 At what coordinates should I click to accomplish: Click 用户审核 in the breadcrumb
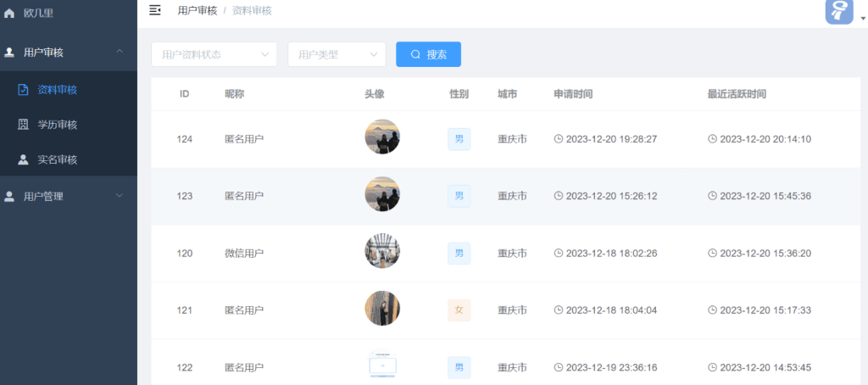[197, 10]
